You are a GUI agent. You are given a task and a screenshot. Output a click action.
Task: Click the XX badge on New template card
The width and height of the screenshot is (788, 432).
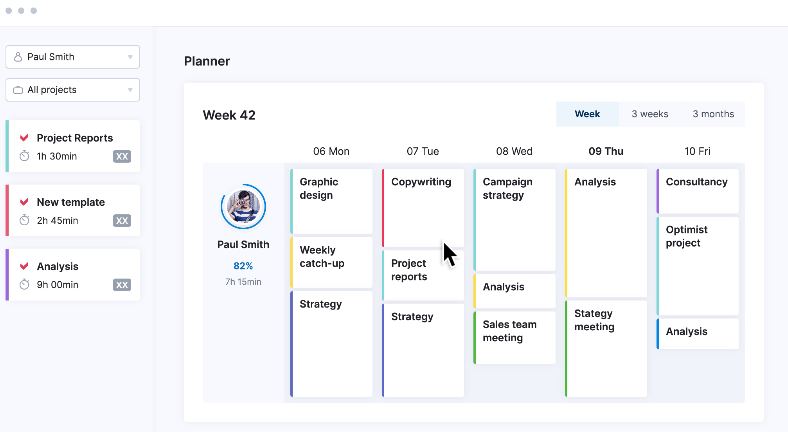click(122, 221)
